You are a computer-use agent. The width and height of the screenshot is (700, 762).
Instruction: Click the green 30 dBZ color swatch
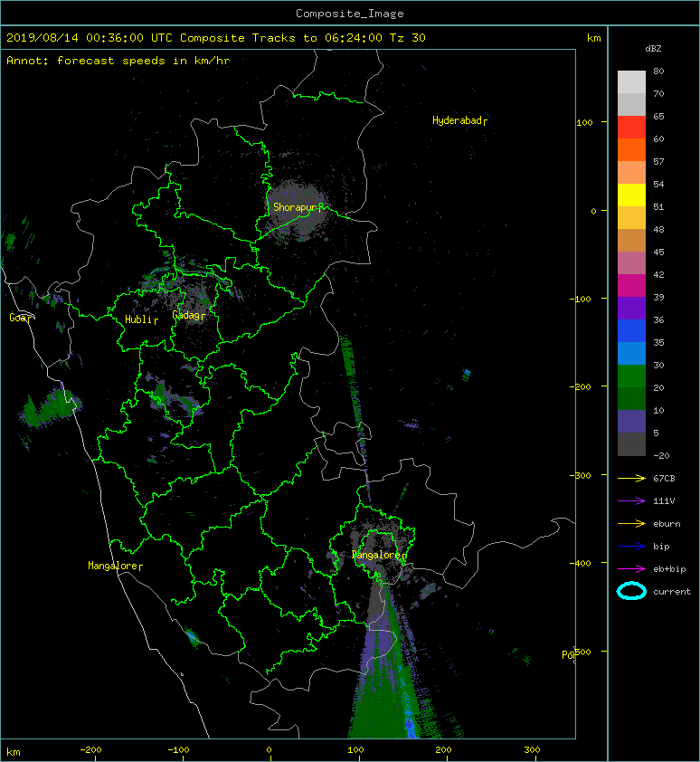[631, 376]
